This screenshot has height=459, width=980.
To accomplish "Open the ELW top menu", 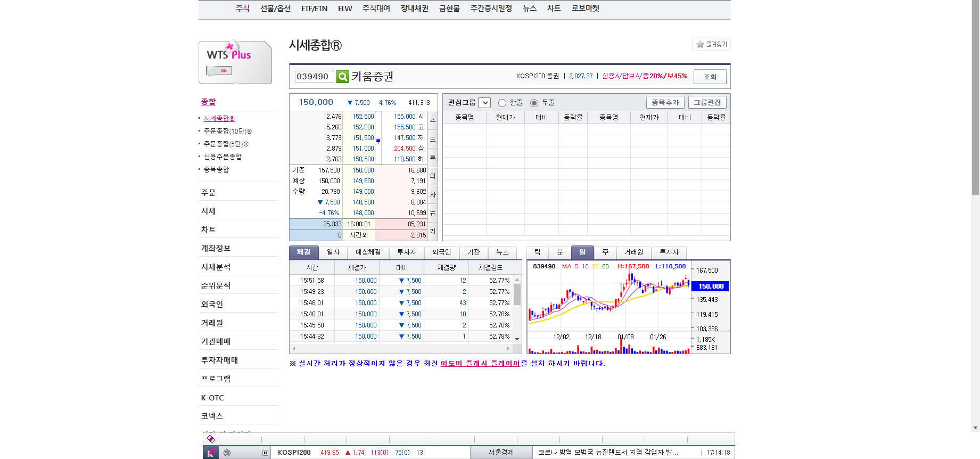I will tap(345, 9).
